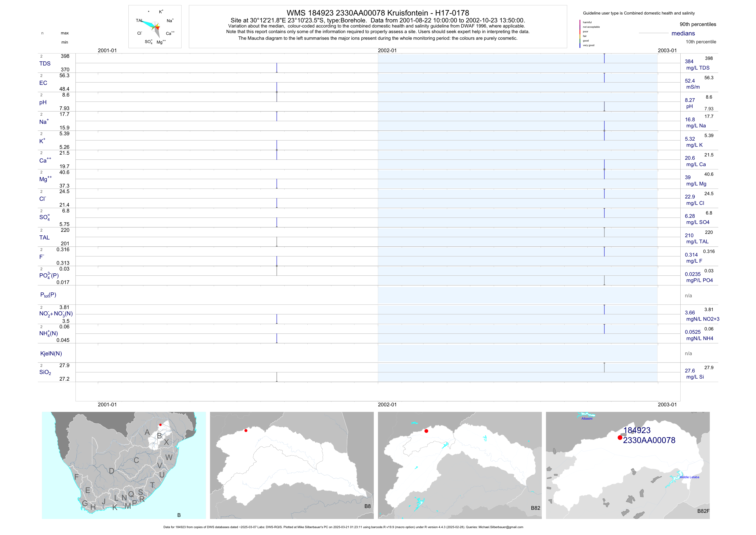
Task: Click the pH median value 8.27
Action: (x=690, y=100)
